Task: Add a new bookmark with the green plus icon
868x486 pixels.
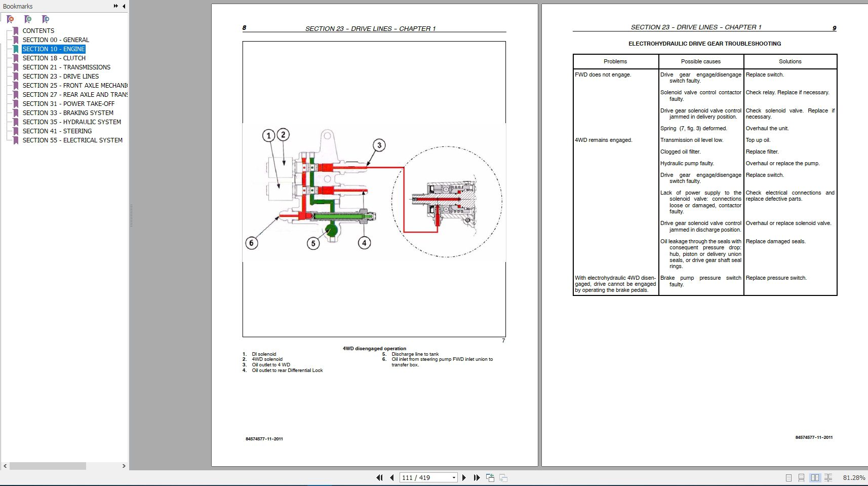Action: point(28,19)
